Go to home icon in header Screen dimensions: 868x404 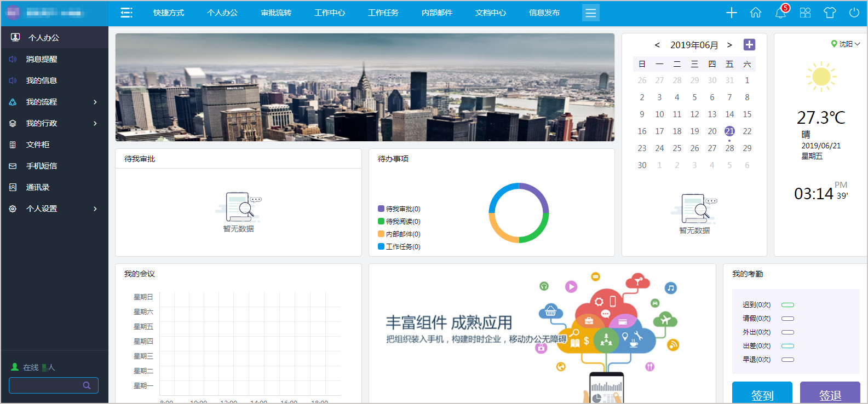[x=756, y=13]
